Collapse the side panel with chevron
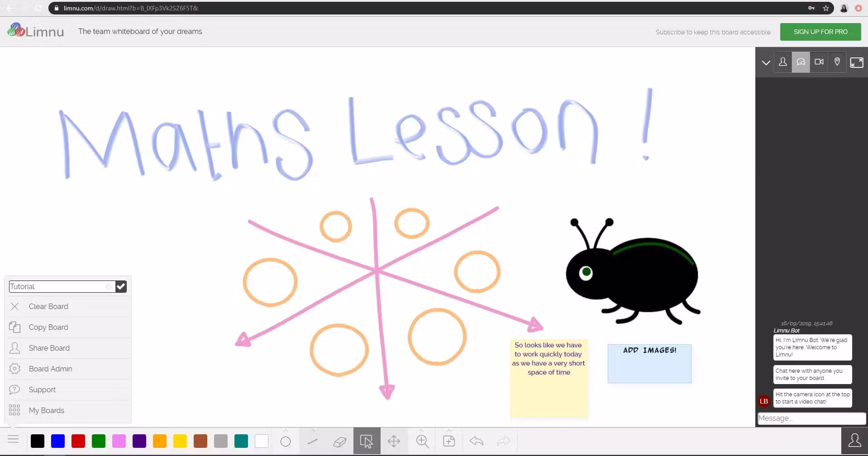 coord(766,63)
